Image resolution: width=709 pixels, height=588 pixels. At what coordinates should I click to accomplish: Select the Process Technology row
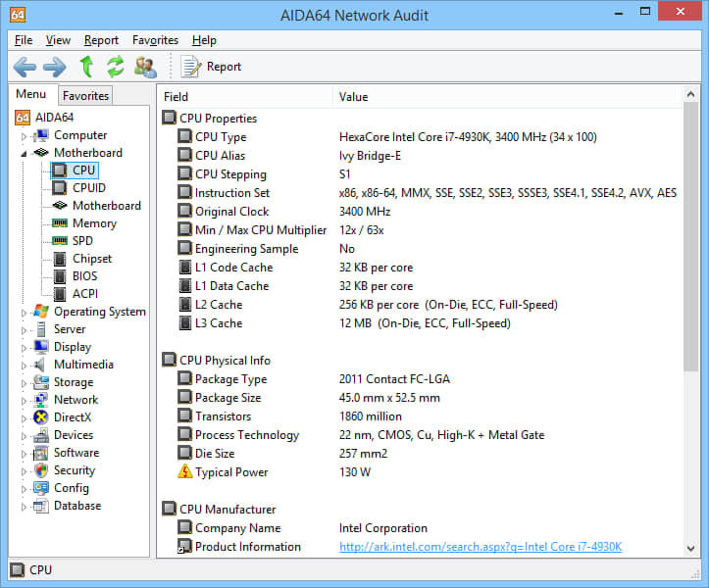pos(421,435)
